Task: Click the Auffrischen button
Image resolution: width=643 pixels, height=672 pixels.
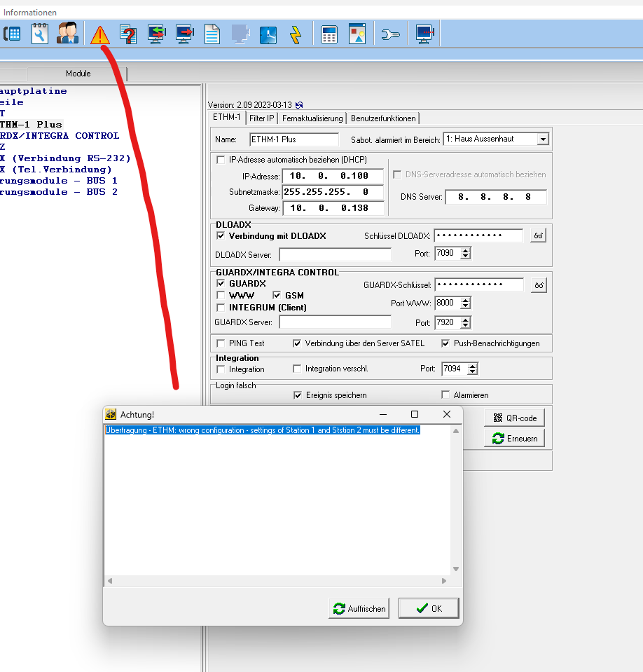Action: pyautogui.click(x=360, y=608)
